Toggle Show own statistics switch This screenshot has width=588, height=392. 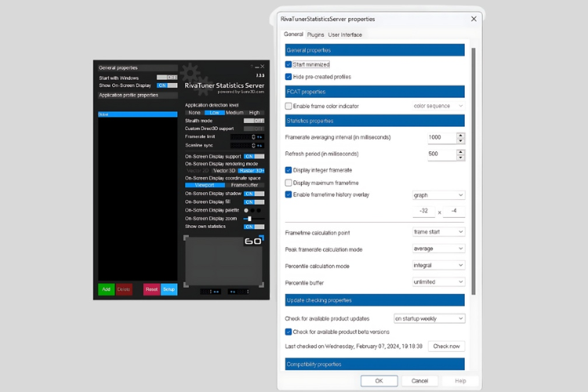tap(254, 227)
